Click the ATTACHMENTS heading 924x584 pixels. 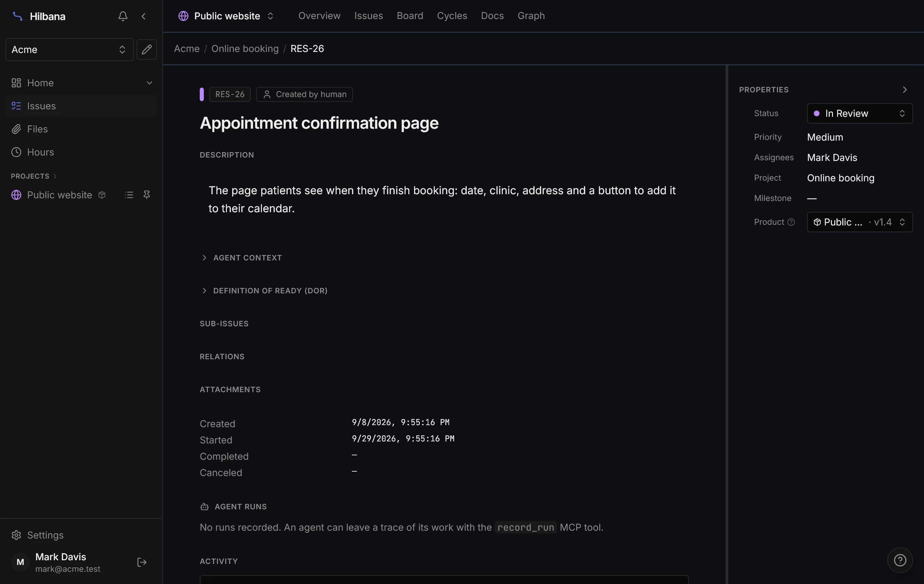tap(230, 389)
